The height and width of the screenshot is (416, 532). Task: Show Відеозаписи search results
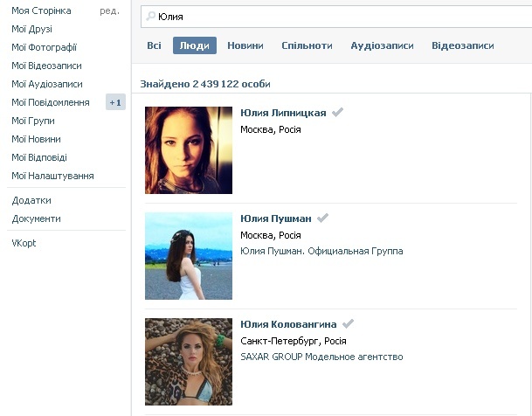point(463,45)
